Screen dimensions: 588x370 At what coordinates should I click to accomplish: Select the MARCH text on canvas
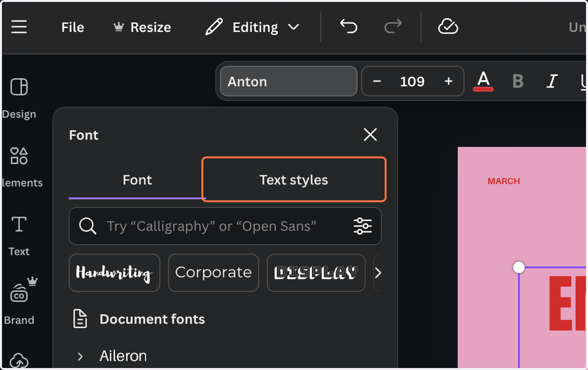(x=504, y=181)
